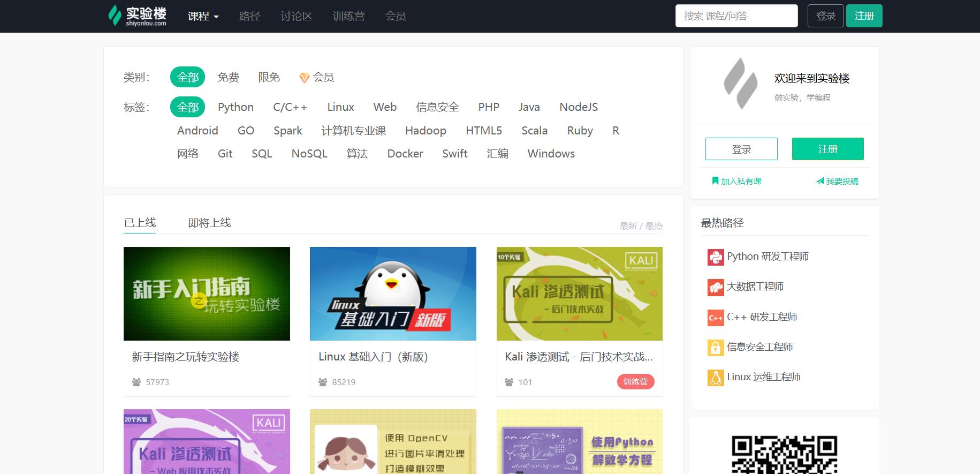The width and height of the screenshot is (980, 474).
Task: Filter courses by GO tag
Action: coord(246,131)
